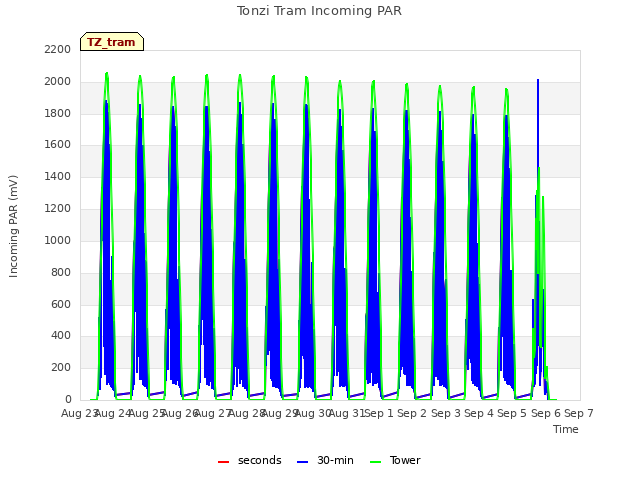Click the Sep 1 x-axis date label
The width and height of the screenshot is (640, 480).
379,413
